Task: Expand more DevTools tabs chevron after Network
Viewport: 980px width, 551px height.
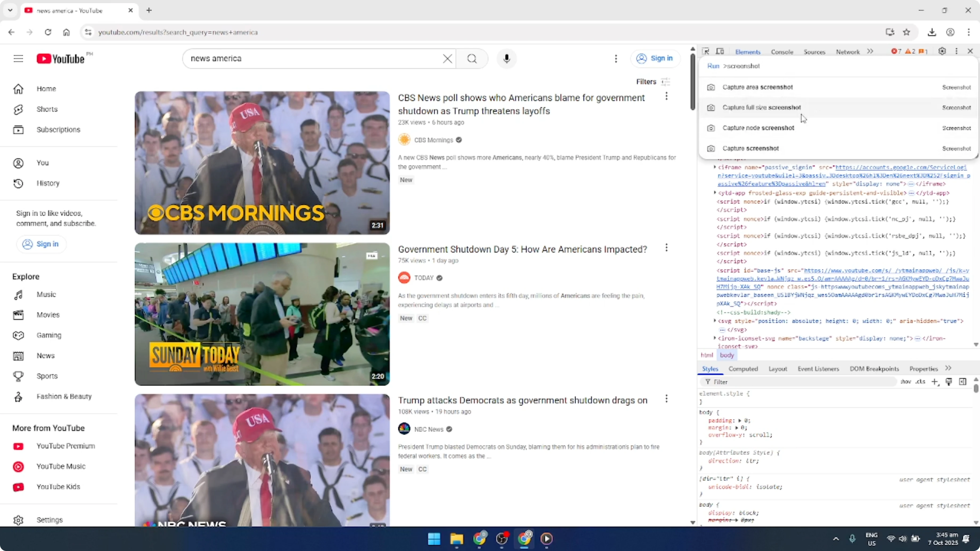Action: click(870, 51)
